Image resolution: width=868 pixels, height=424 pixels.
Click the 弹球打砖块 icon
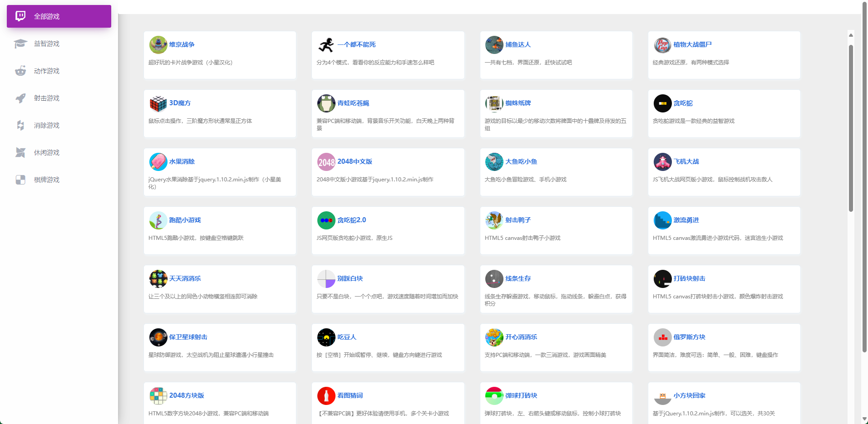(x=494, y=396)
